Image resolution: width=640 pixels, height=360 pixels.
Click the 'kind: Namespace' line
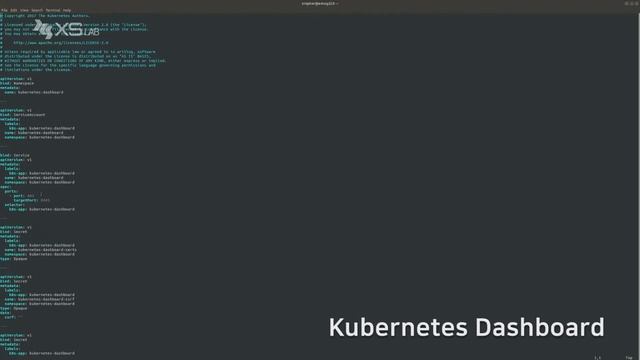[17, 83]
